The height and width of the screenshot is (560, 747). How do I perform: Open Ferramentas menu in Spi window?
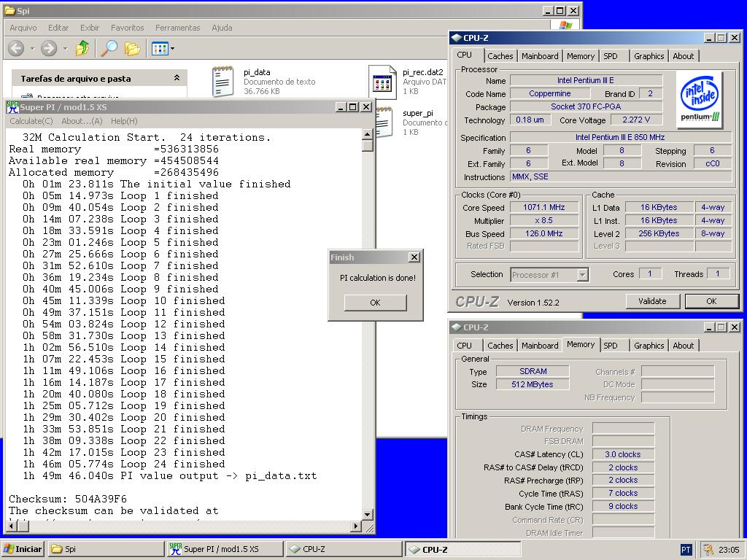178,28
